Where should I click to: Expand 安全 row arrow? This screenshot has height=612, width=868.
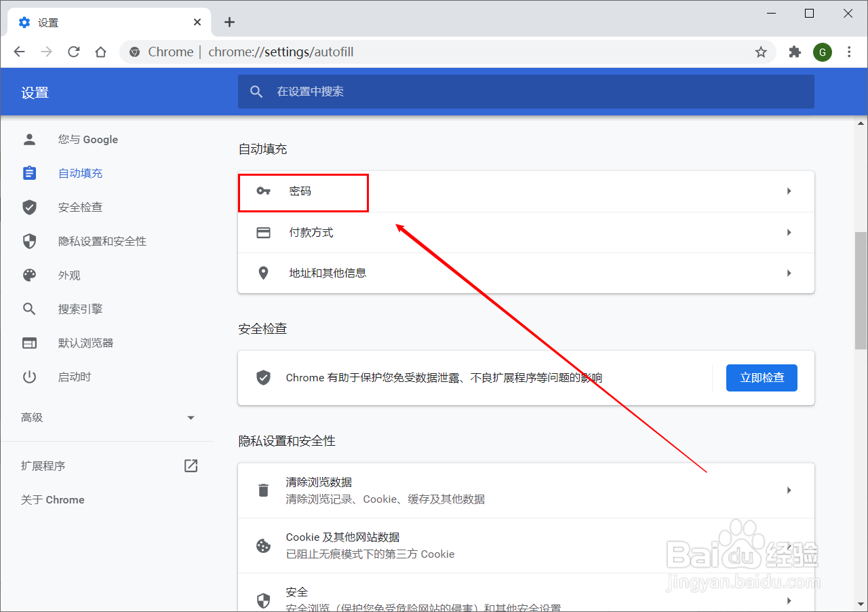[789, 600]
